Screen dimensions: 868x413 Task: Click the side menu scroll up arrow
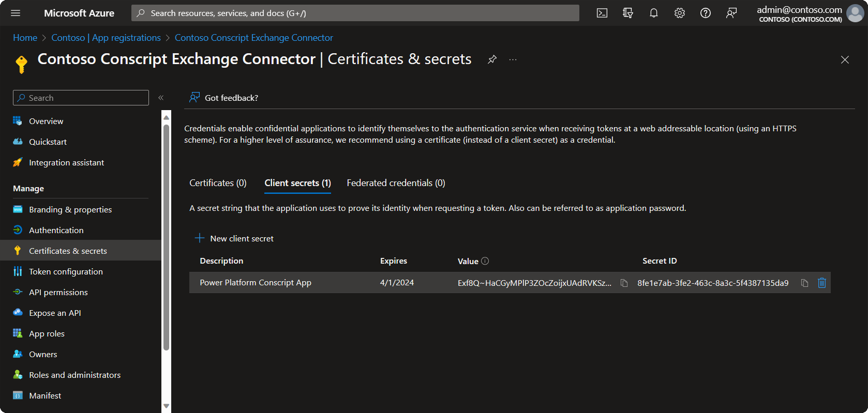166,117
